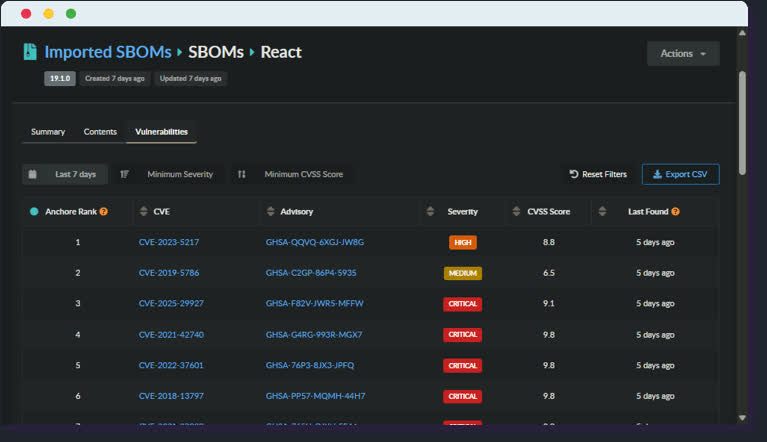767x442 pixels.
Task: Click the Reset Filters button
Action: [x=598, y=174]
